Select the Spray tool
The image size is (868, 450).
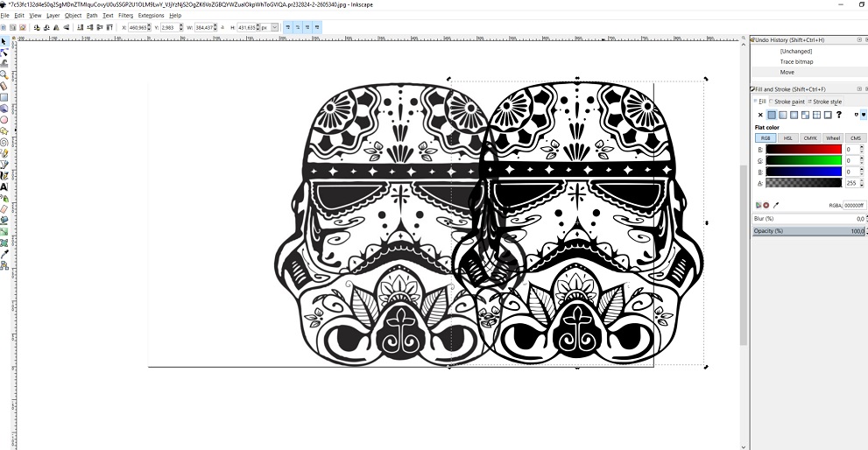tap(4, 198)
